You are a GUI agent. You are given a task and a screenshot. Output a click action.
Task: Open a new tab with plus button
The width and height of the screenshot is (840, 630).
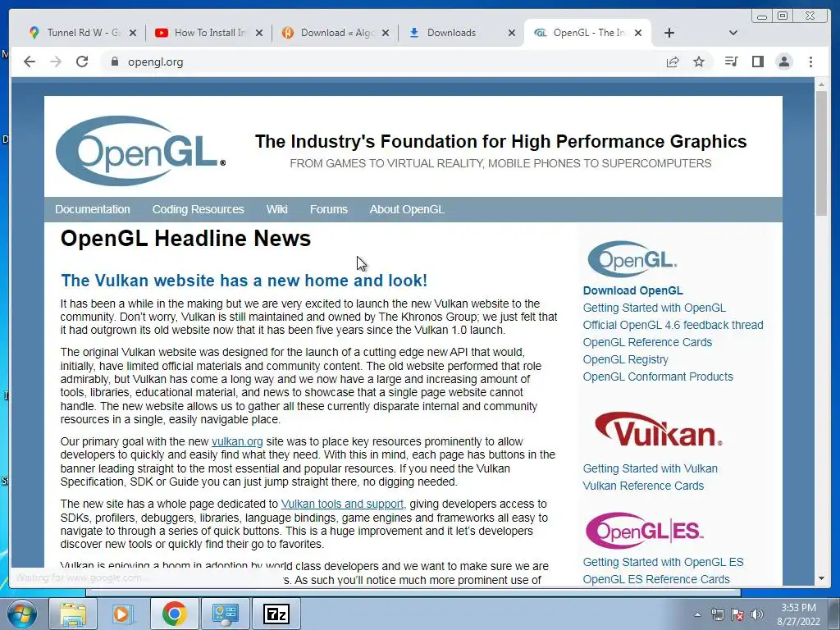669,33
